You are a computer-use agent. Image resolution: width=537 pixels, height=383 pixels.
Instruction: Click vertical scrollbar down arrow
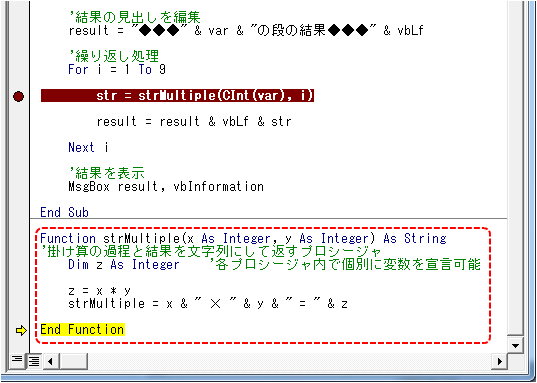click(x=515, y=345)
